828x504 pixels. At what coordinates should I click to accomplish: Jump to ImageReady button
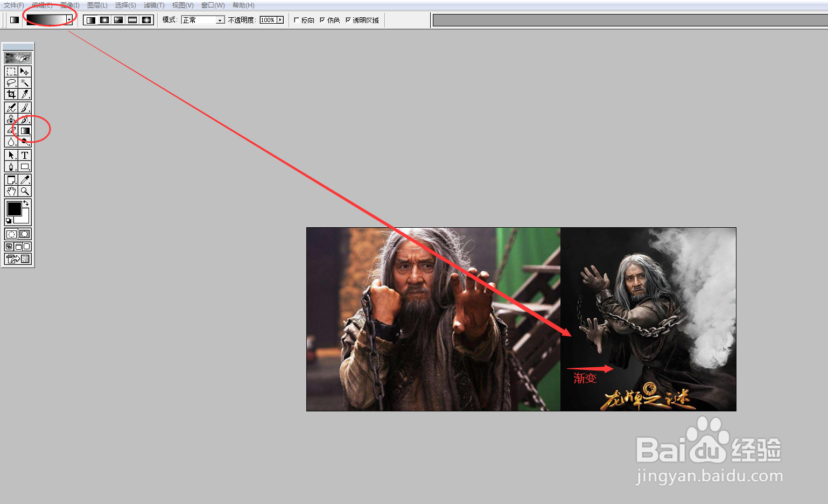click(18, 259)
